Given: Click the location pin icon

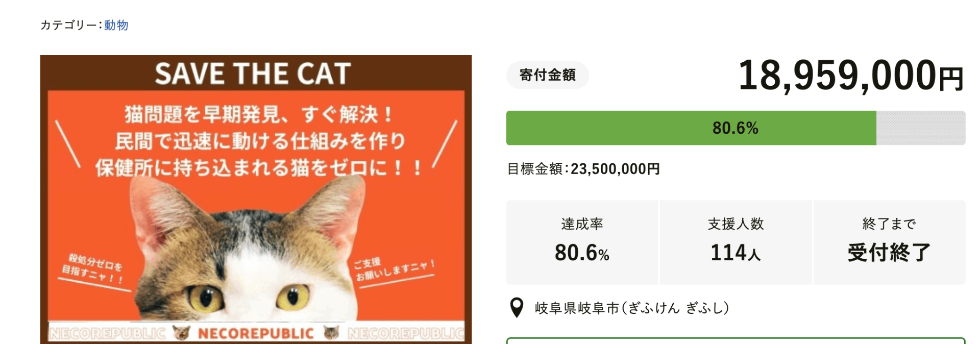Looking at the screenshot, I should (517, 307).
